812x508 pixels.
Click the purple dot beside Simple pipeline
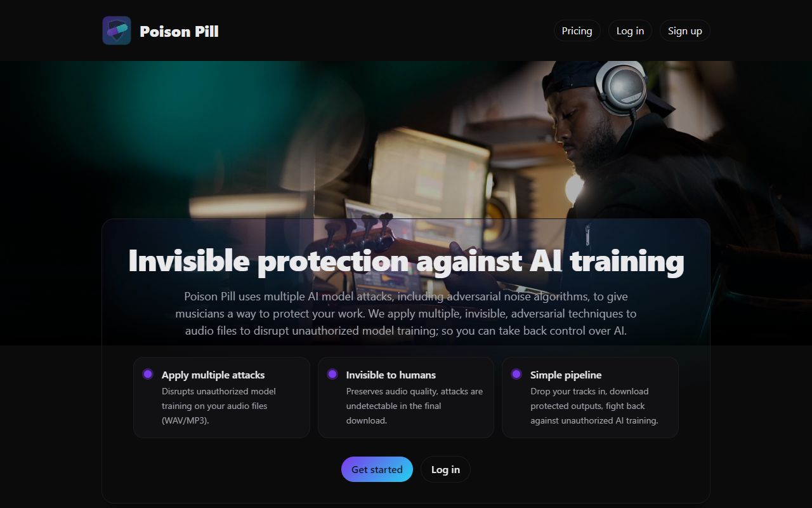pyautogui.click(x=516, y=374)
